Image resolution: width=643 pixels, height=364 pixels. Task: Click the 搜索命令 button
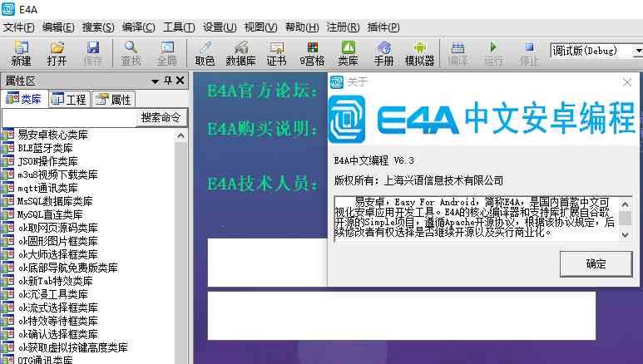tap(161, 118)
